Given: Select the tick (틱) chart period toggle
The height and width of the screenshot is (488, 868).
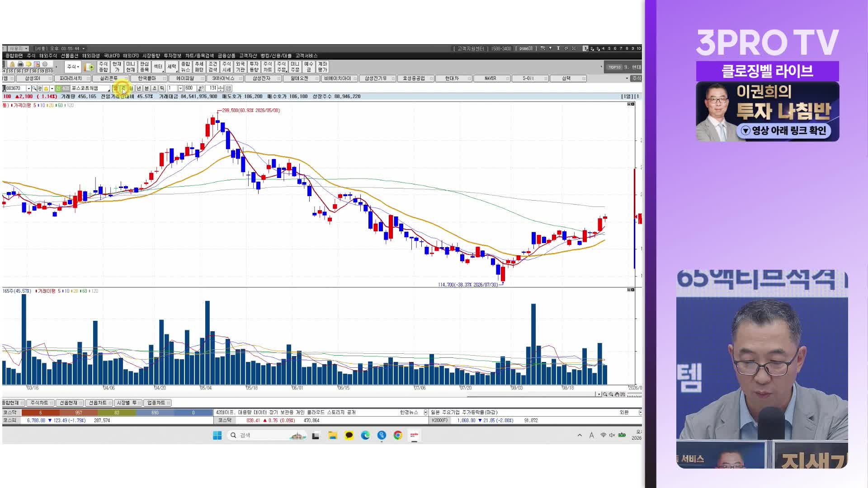Looking at the screenshot, I should [x=162, y=88].
